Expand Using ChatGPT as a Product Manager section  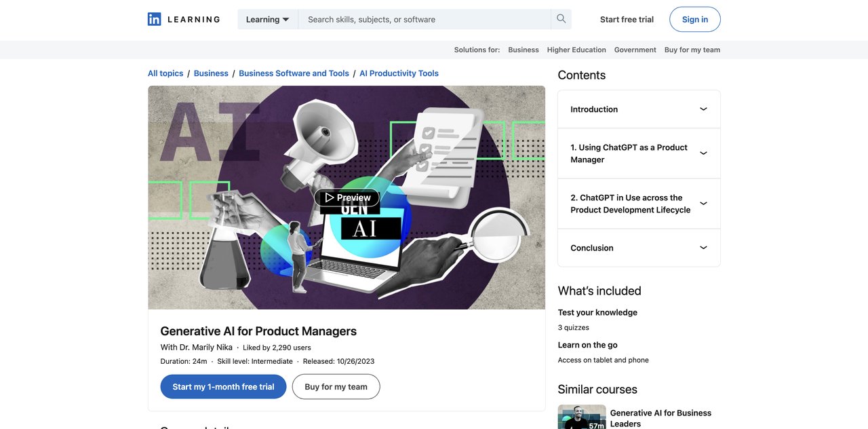click(x=639, y=153)
